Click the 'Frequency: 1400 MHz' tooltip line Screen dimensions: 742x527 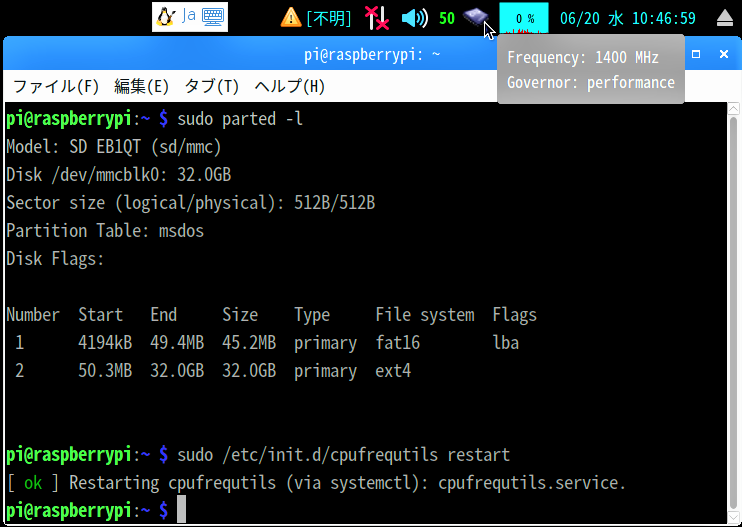tap(583, 58)
